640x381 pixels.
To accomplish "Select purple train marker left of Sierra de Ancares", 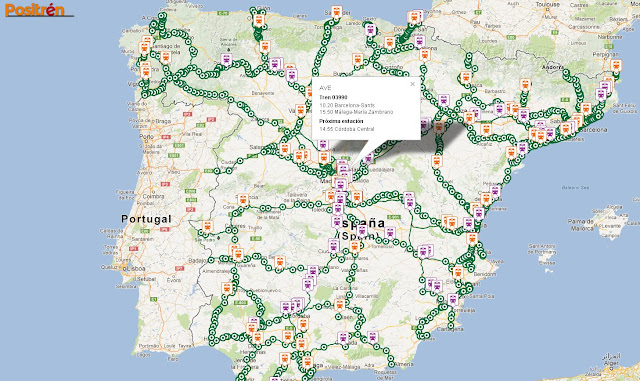I will [x=227, y=60].
